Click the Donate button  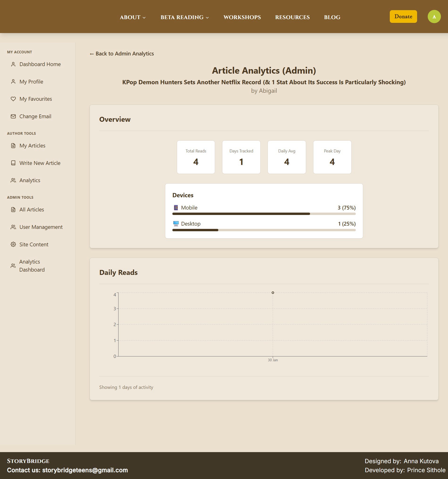403,16
